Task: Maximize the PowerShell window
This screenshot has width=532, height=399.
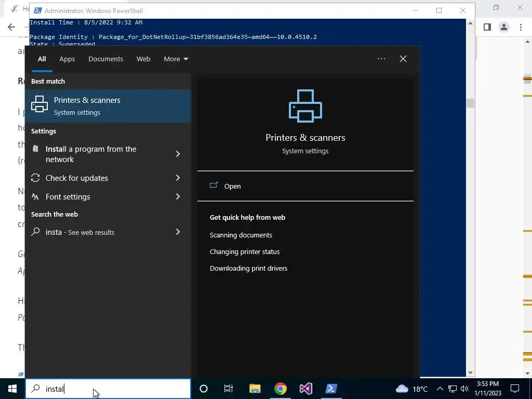Action: point(439,10)
